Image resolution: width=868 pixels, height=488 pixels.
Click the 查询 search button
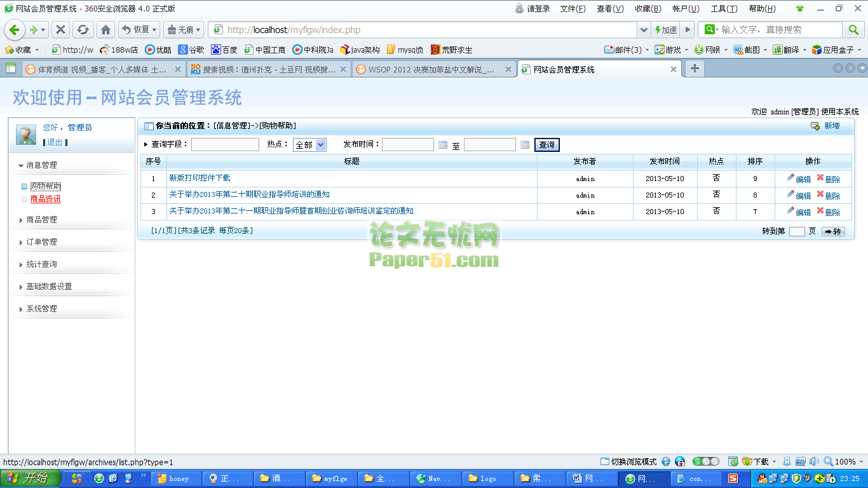pyautogui.click(x=546, y=145)
